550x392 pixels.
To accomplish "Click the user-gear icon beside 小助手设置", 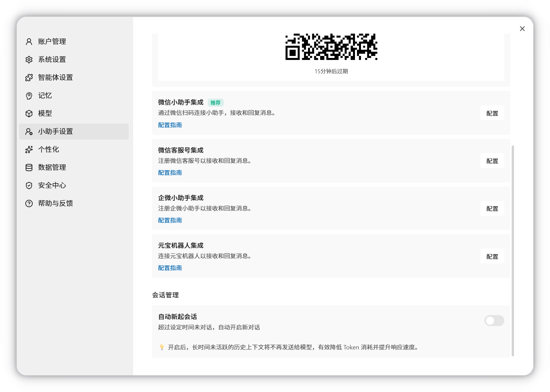I will coord(29,132).
